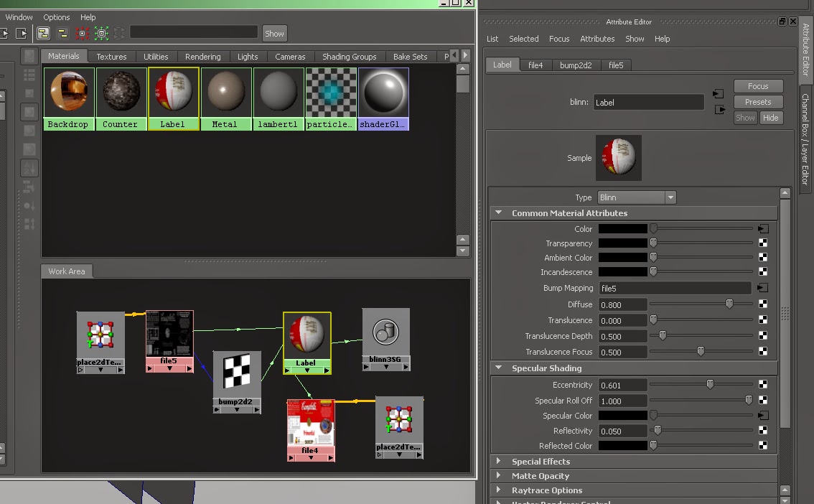Click the Rearrange Graph icon with green arrows
This screenshot has width=814, height=504.
coord(100,33)
